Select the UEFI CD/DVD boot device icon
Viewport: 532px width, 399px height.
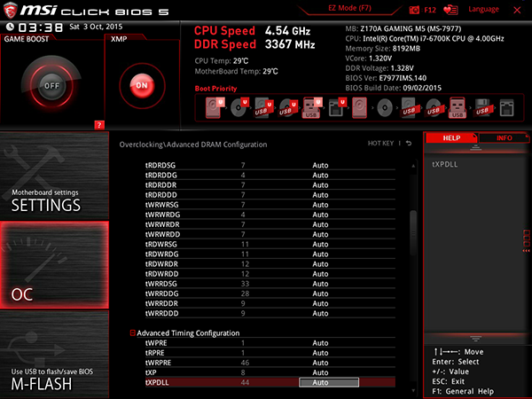pyautogui.click(x=239, y=107)
